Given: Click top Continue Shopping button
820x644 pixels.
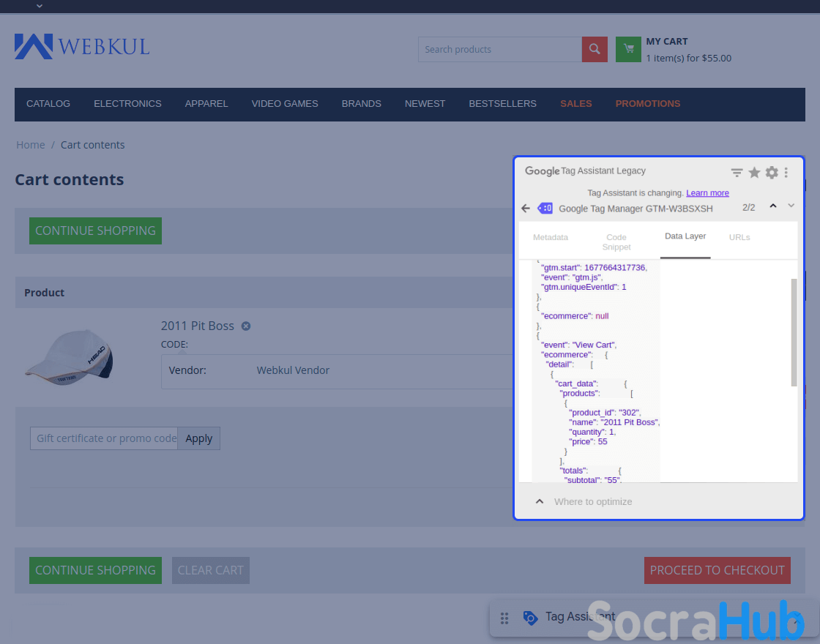Looking at the screenshot, I should [x=95, y=231].
